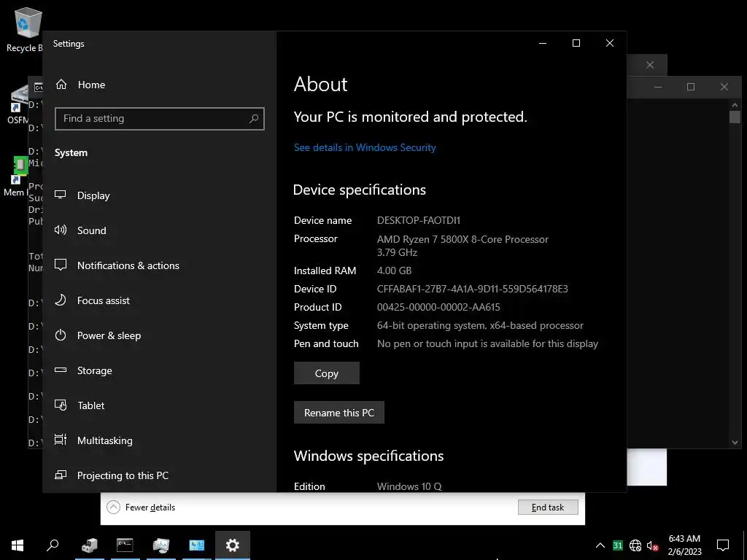The width and height of the screenshot is (747, 560).
Task: Open the Action Center notifications icon
Action: tap(723, 545)
